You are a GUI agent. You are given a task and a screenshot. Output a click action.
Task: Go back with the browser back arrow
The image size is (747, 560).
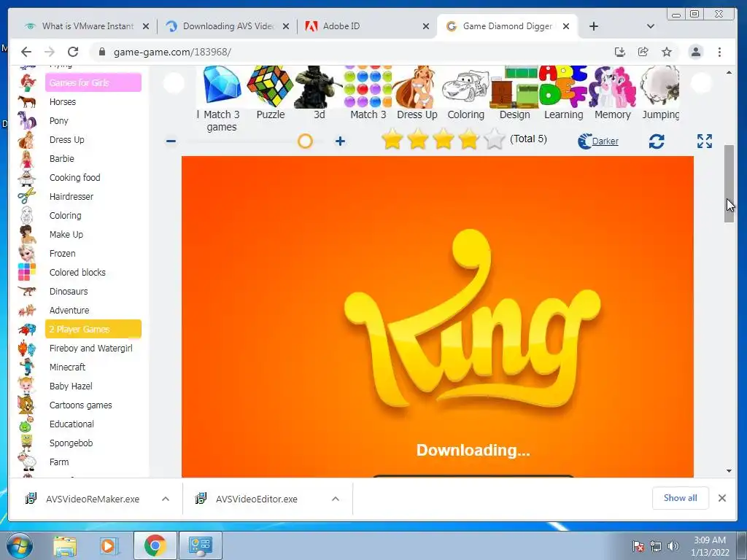26,52
